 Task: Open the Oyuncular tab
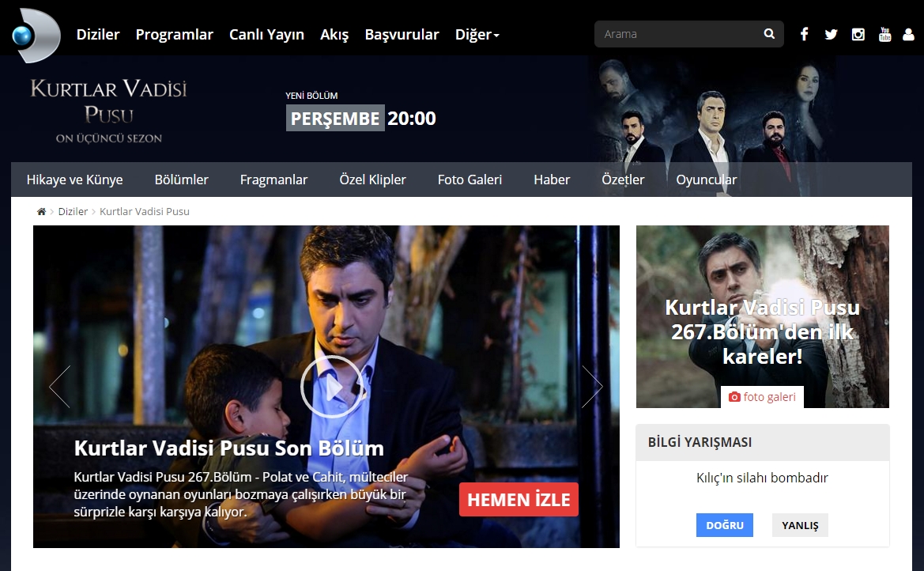coord(706,180)
